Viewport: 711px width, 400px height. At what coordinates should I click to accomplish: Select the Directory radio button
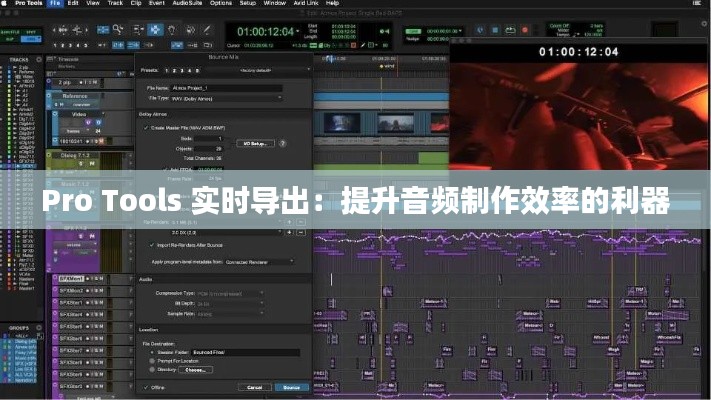pos(152,370)
